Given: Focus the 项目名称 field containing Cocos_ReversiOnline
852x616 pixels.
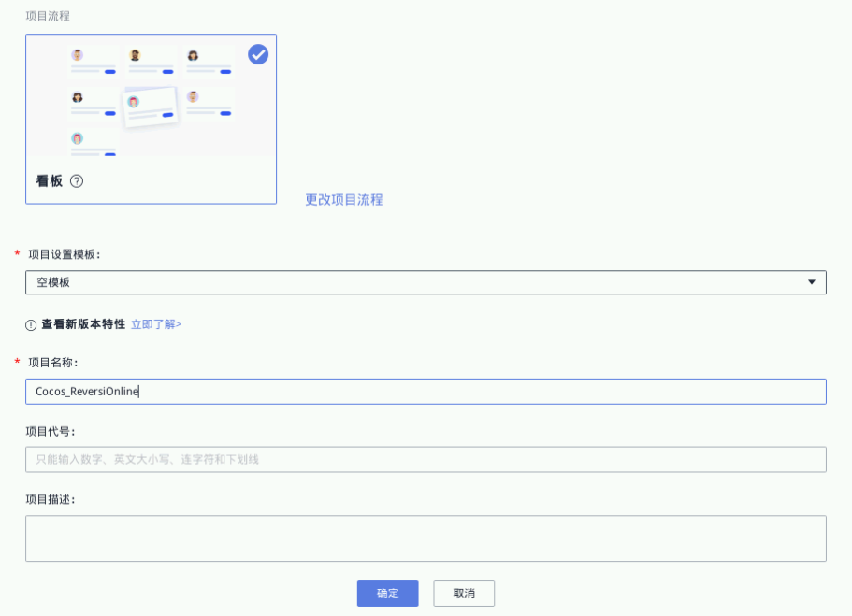Looking at the screenshot, I should coord(426,392).
